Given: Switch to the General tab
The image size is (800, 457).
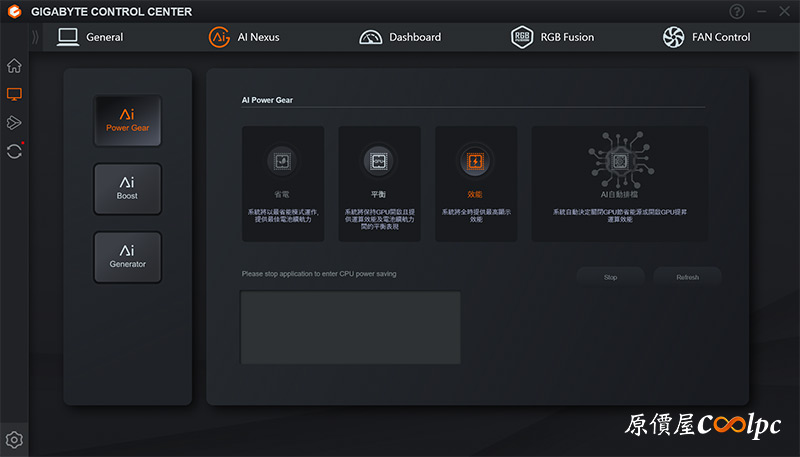Looking at the screenshot, I should point(90,37).
